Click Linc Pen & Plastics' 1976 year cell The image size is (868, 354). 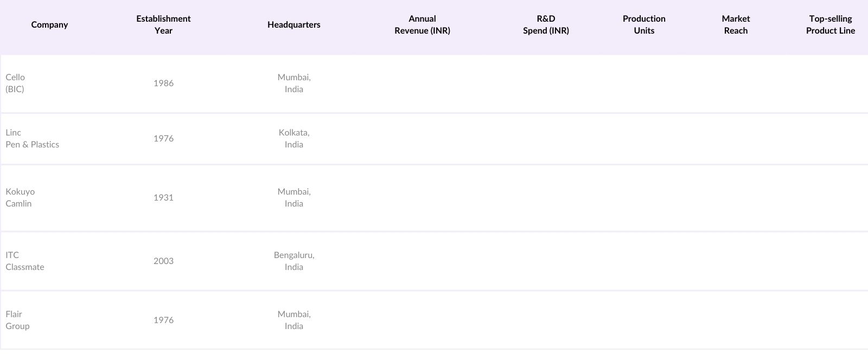163,139
